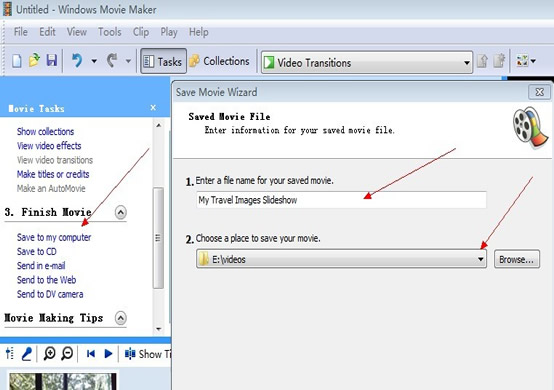Open the Play menu
This screenshot has height=390, width=554.
coord(169,32)
